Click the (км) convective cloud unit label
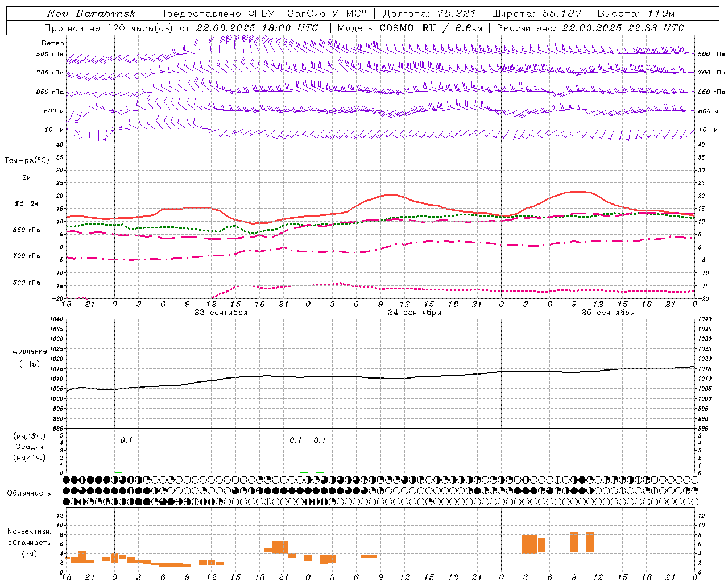 coord(30,554)
